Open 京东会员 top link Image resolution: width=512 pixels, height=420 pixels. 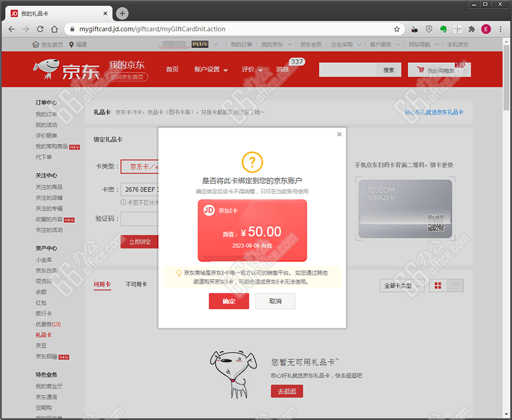click(x=311, y=44)
